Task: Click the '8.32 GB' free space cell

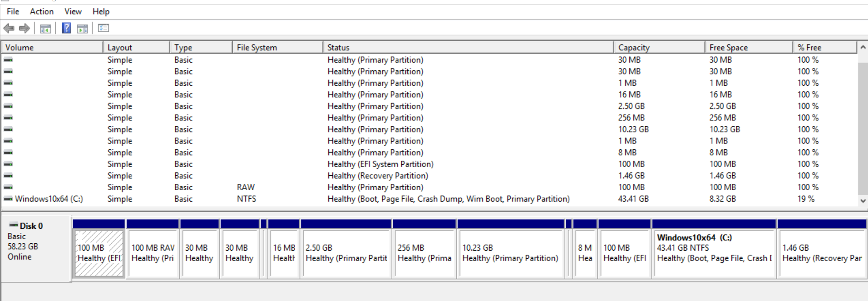Action: click(x=723, y=199)
